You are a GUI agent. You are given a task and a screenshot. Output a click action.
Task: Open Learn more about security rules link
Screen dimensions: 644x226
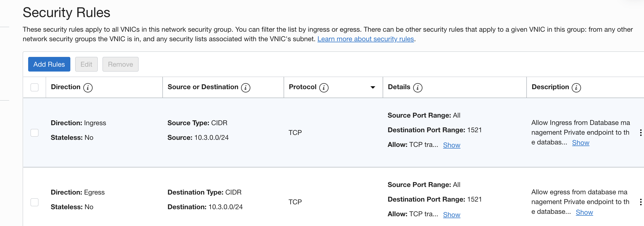[x=366, y=39]
